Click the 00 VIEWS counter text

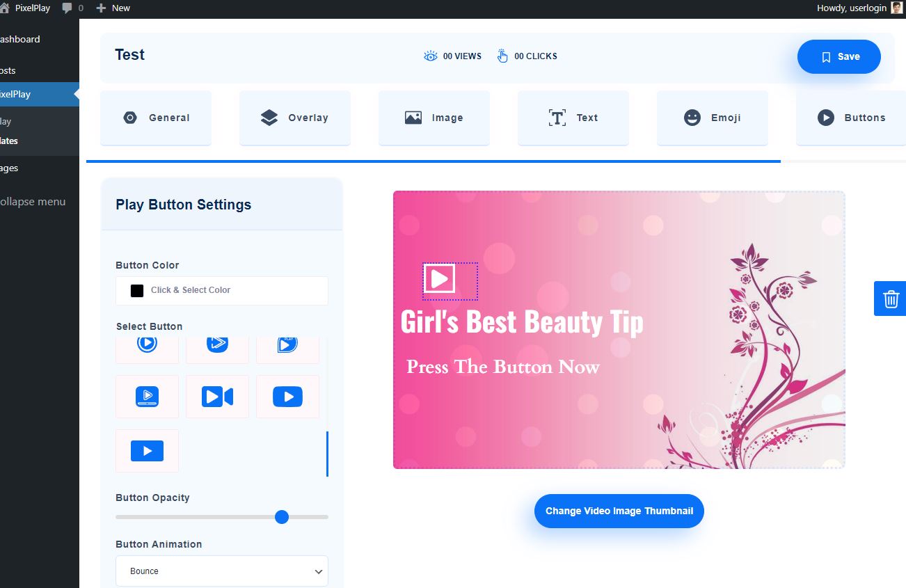[x=462, y=56]
